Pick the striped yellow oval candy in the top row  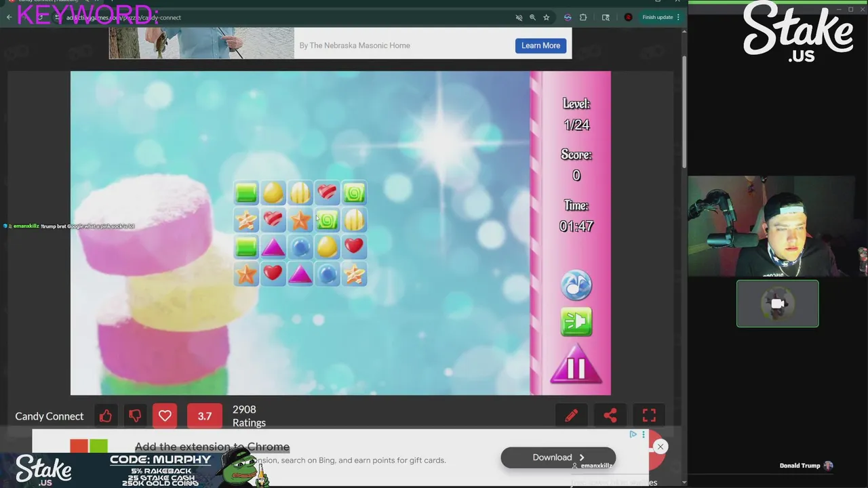(300, 193)
